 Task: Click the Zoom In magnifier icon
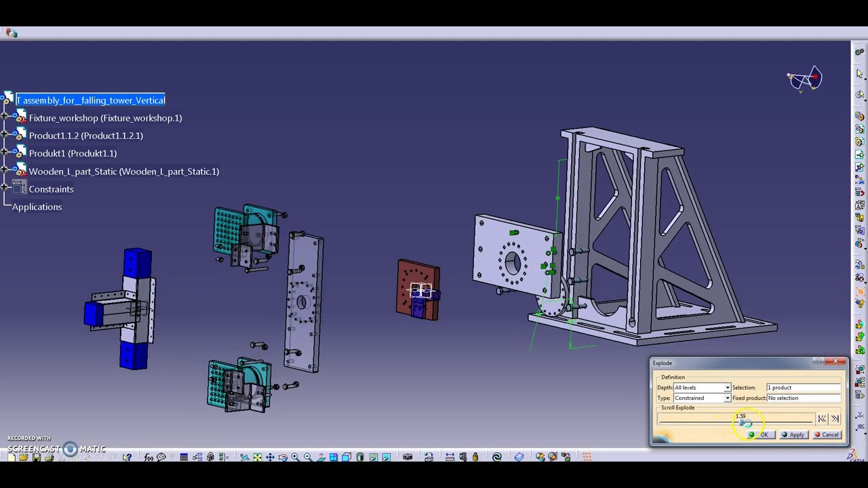(294, 457)
